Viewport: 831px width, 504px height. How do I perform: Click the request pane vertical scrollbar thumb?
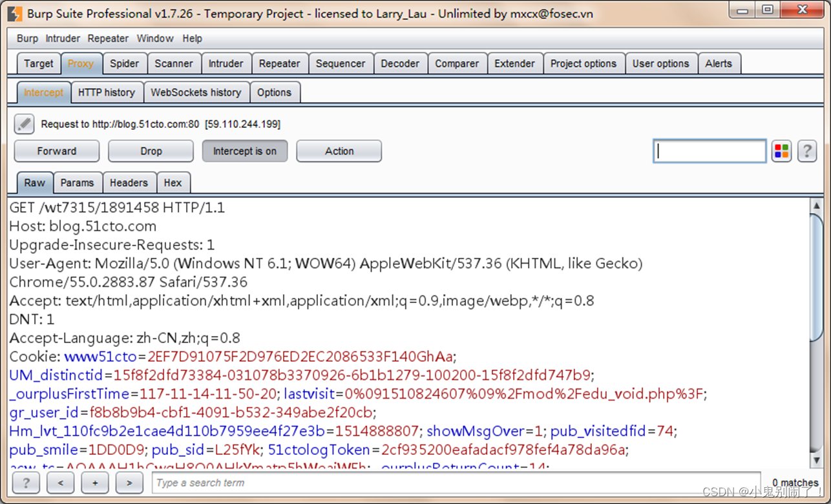[x=817, y=278]
